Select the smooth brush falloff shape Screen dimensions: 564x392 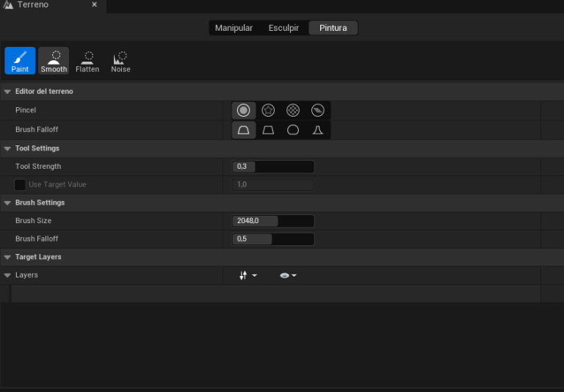click(x=244, y=130)
